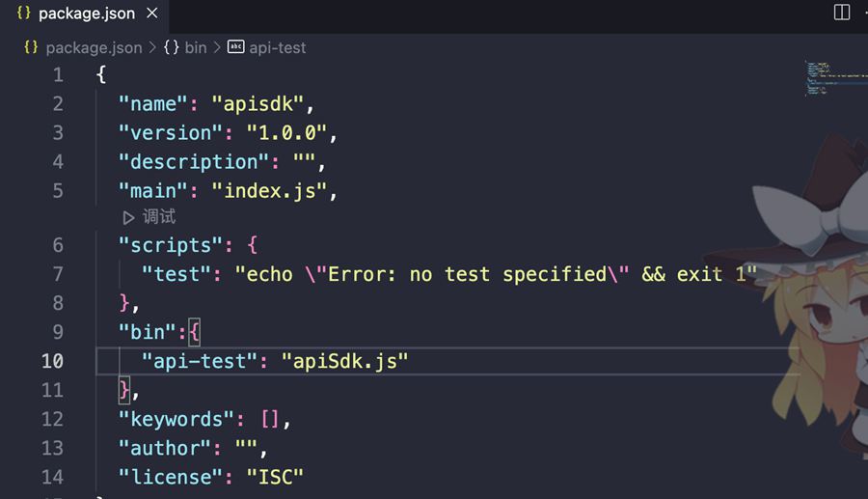Click line number 10 in the gutter
Image resolution: width=868 pixels, height=499 pixels.
click(52, 361)
